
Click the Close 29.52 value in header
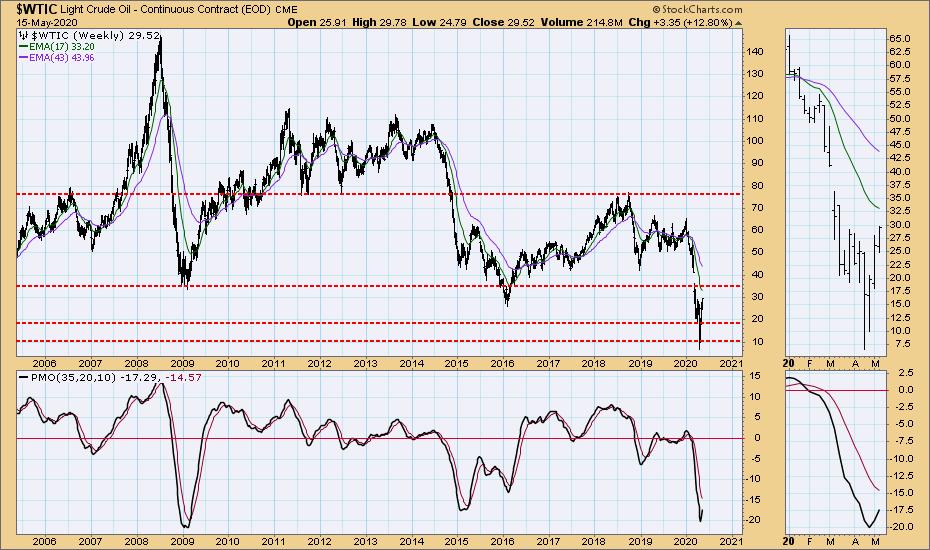[504, 23]
